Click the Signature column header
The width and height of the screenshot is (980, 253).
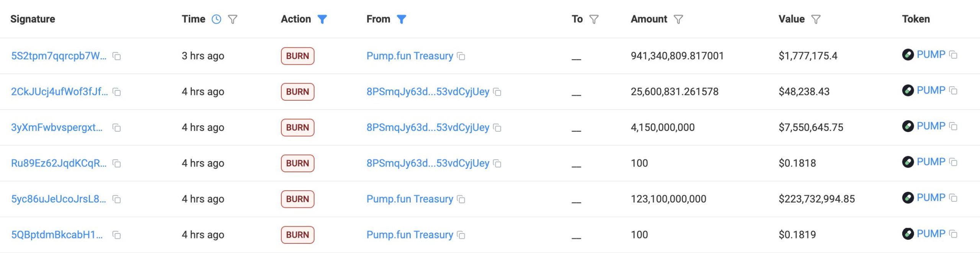[x=33, y=19]
